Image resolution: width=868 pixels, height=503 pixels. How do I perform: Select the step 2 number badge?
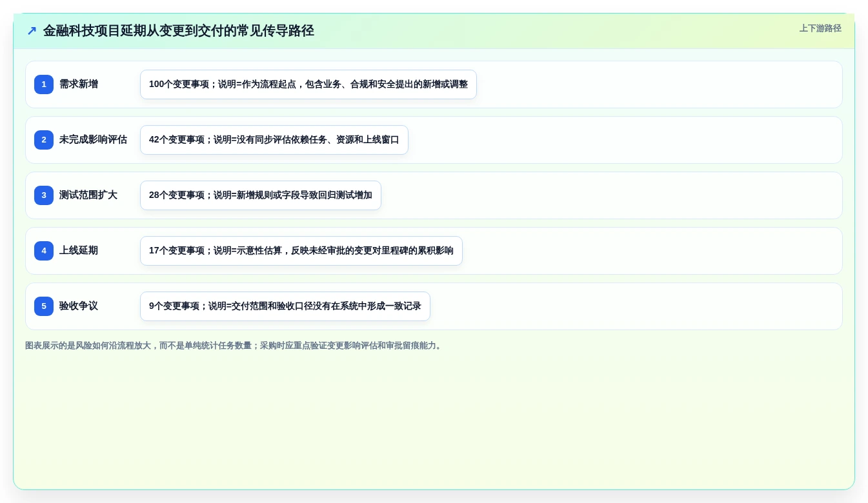(44, 140)
